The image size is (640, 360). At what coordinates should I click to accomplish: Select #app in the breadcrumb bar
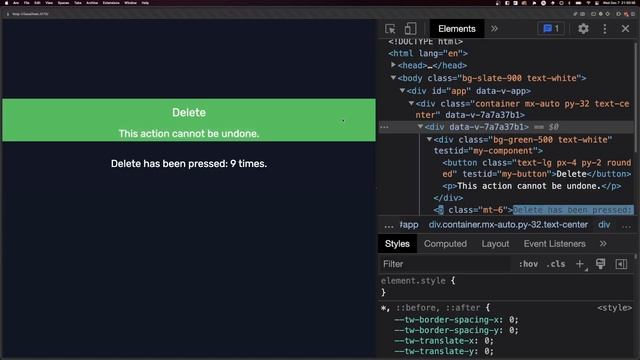(x=409, y=225)
